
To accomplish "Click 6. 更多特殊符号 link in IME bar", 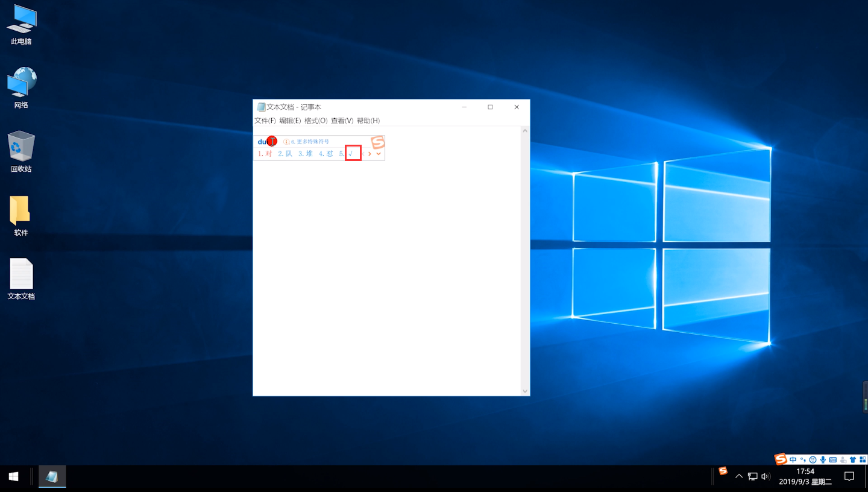I will (x=310, y=142).
